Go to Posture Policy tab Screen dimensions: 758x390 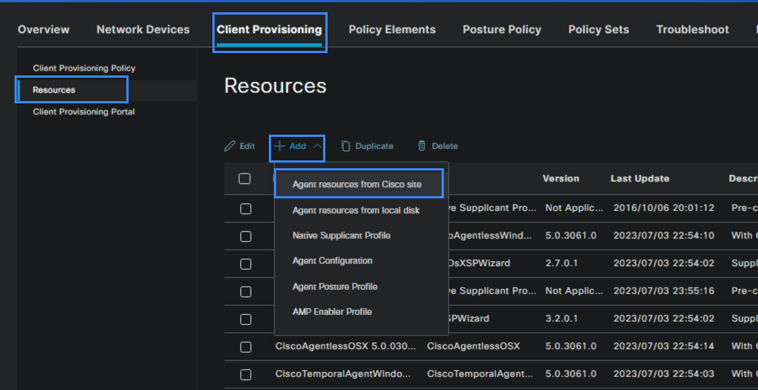[502, 29]
